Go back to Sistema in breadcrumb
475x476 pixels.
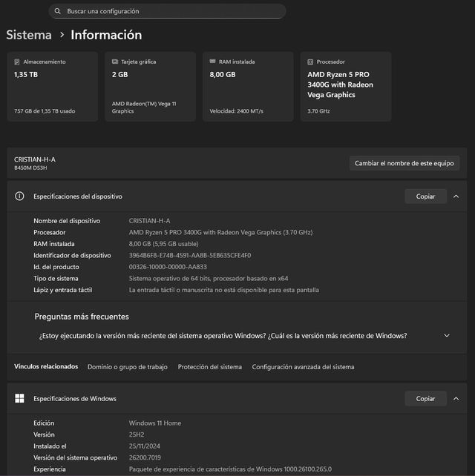pos(29,35)
